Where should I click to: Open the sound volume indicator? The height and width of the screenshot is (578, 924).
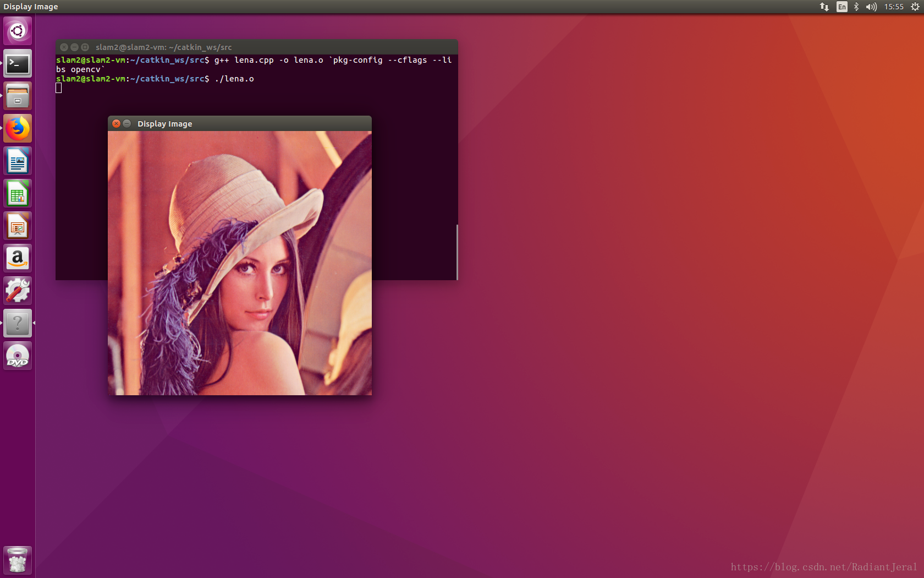(871, 7)
